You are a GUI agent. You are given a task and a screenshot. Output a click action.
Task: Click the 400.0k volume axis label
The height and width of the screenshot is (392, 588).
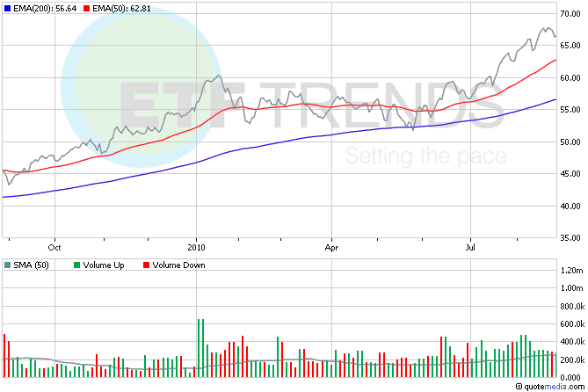tap(572, 342)
